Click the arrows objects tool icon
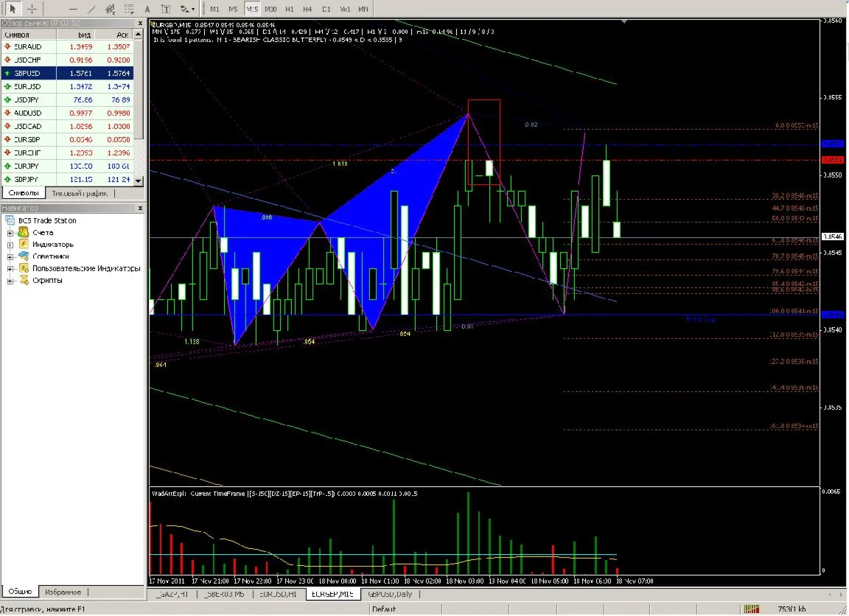849x616 pixels. pyautogui.click(x=185, y=9)
